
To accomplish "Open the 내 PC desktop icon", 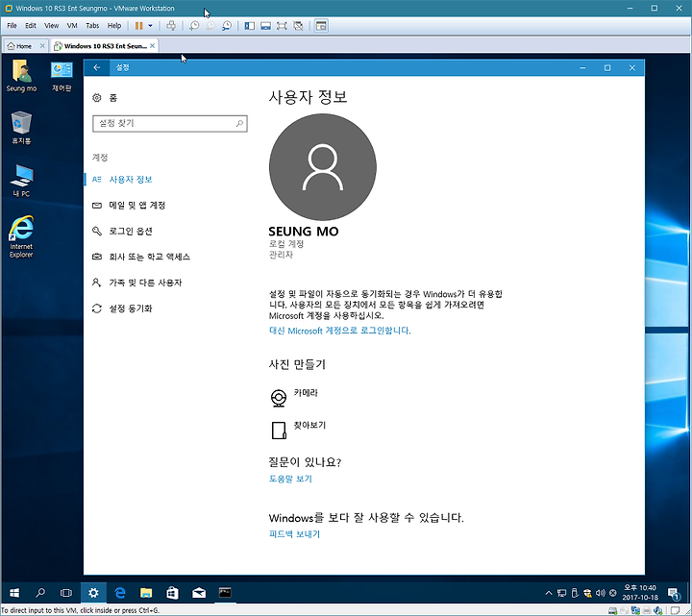I will tap(21, 181).
